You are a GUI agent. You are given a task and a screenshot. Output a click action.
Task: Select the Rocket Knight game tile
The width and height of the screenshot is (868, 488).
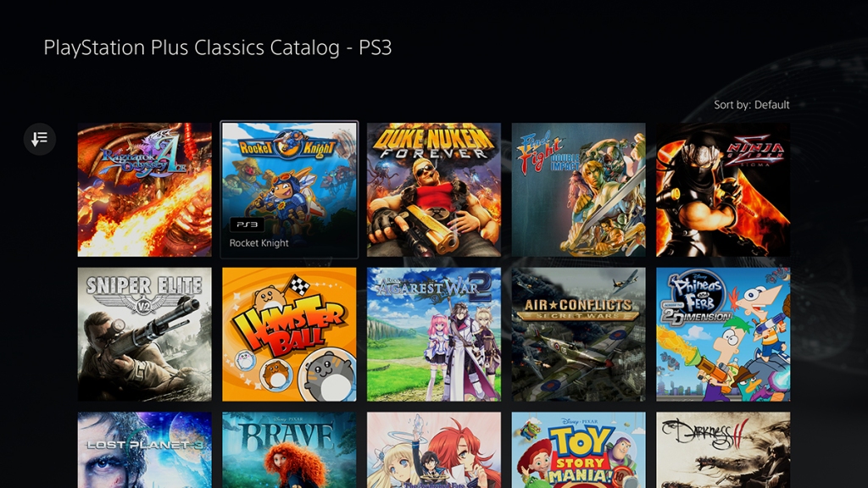click(x=289, y=190)
